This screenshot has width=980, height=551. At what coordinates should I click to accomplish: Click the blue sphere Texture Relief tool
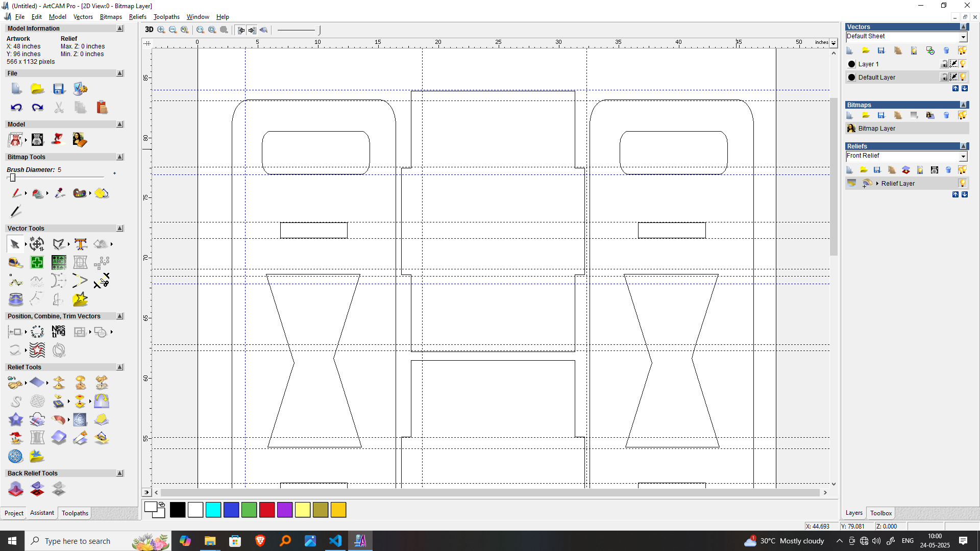(16, 456)
